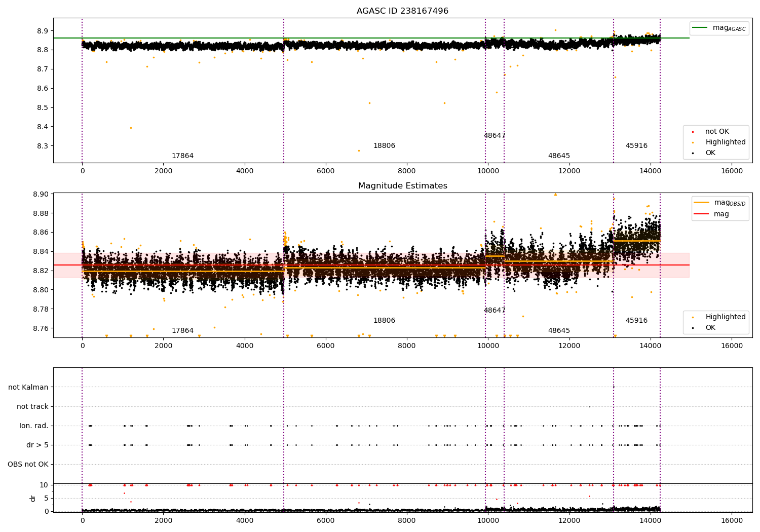Select the red 'mag' legend entry
Screen dimensions: 760x532
pos(711,214)
